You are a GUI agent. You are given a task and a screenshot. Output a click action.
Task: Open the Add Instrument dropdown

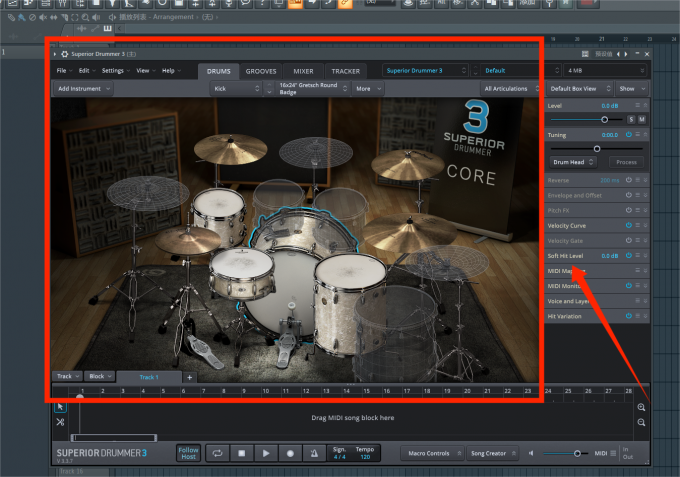[x=83, y=89]
